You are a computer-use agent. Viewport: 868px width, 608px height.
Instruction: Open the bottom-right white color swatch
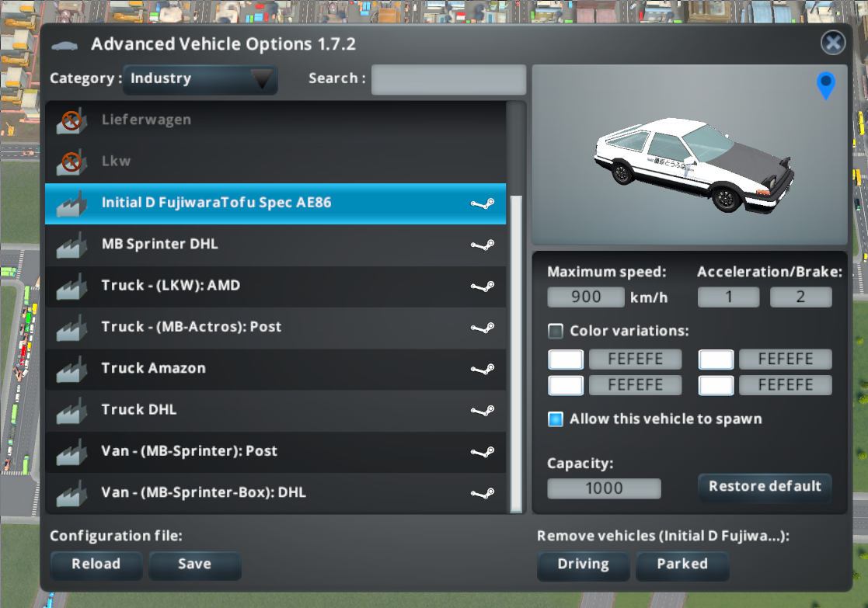716,386
